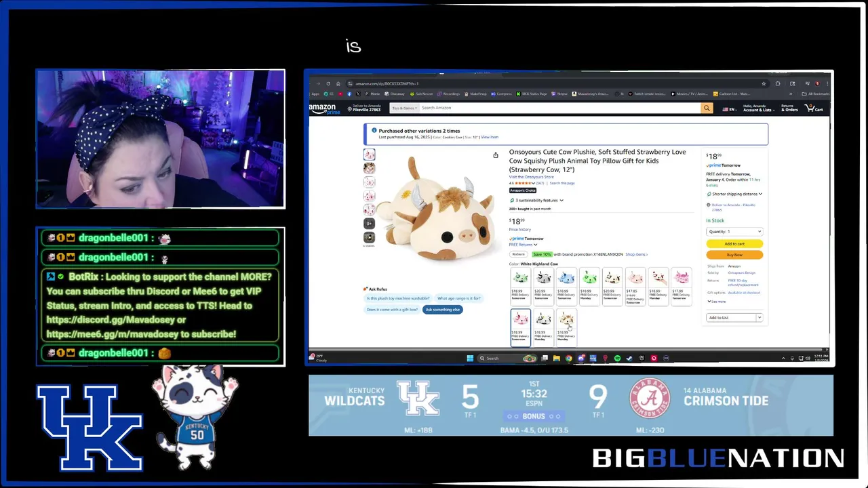Click View item in purchase notice
Screen dimensions: 868x488
(x=490, y=137)
